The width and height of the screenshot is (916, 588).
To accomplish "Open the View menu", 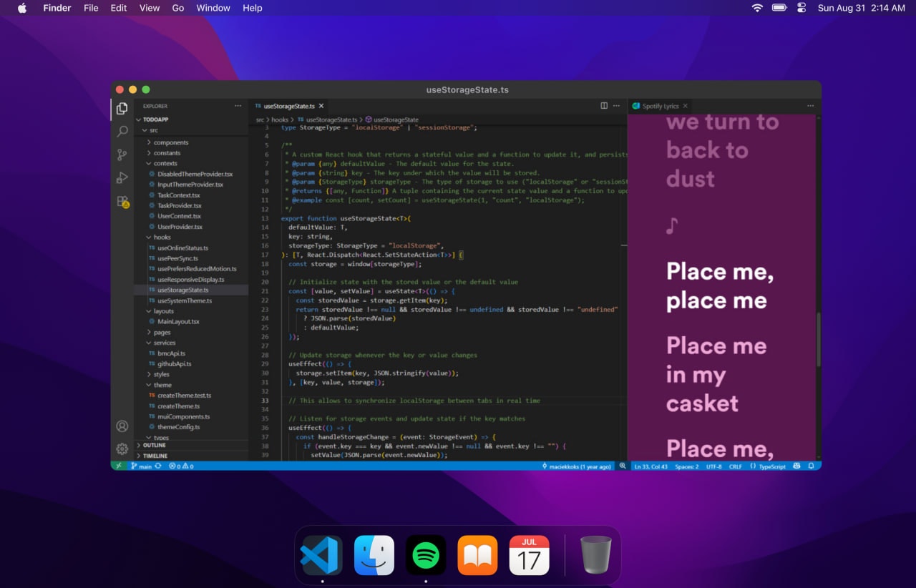I will coord(150,8).
